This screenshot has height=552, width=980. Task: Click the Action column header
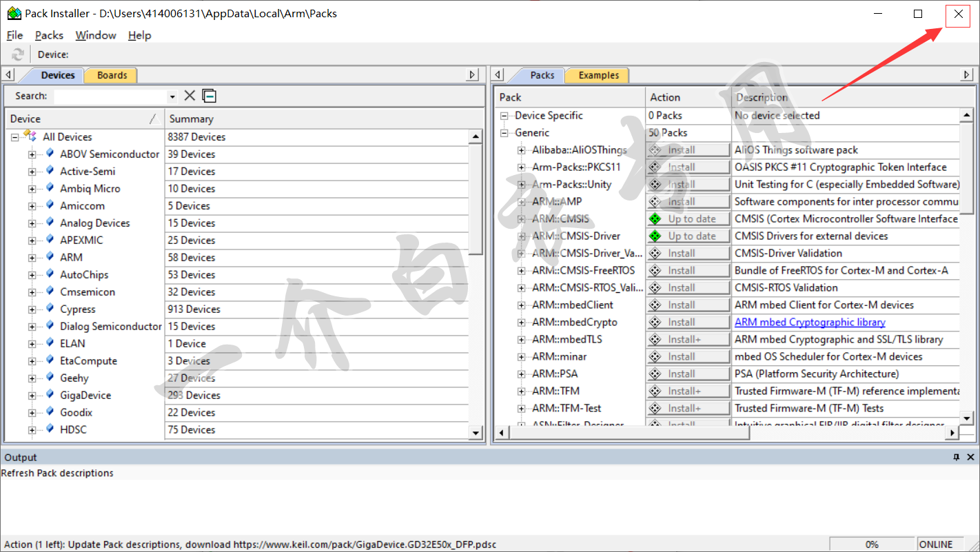click(x=688, y=97)
